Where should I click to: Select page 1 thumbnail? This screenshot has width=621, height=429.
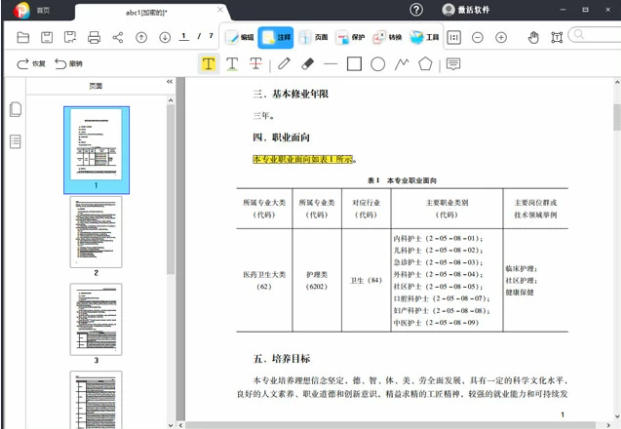click(96, 150)
